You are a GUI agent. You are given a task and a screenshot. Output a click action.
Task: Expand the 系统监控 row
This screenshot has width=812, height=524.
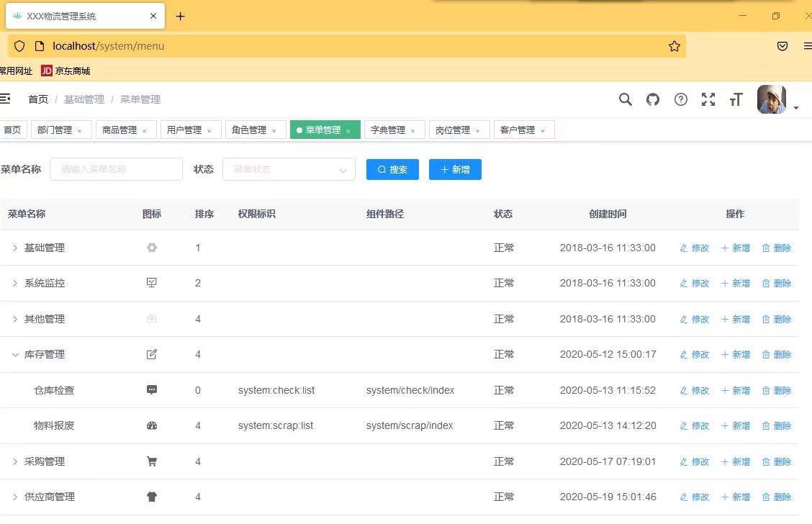(15, 283)
